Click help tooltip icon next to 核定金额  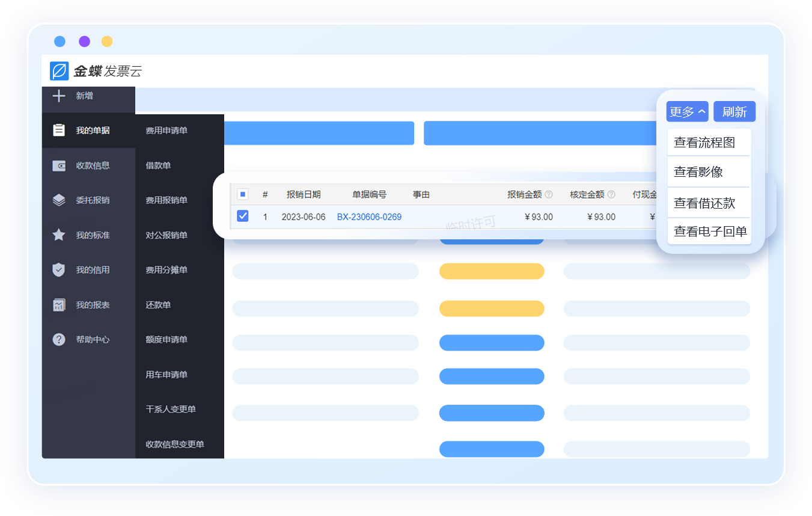pyautogui.click(x=611, y=195)
